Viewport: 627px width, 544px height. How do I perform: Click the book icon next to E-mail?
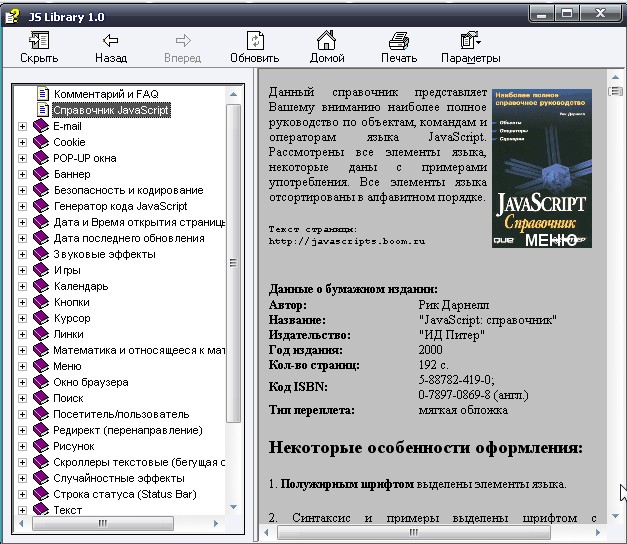click(41, 126)
